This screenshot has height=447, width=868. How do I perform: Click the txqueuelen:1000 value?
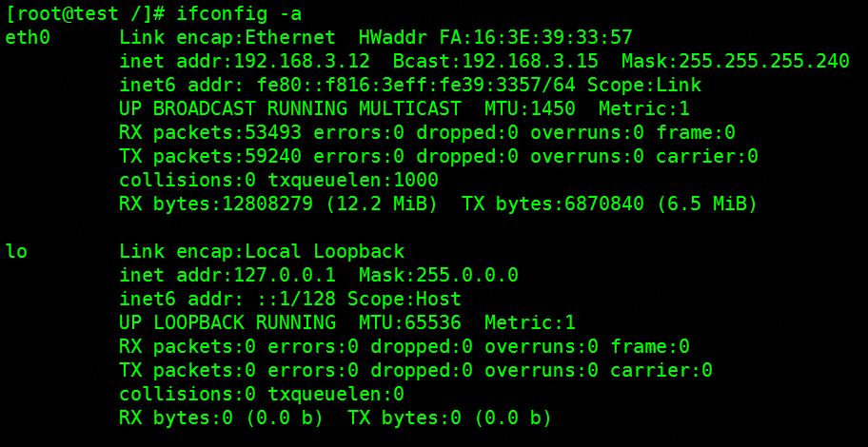[353, 181]
